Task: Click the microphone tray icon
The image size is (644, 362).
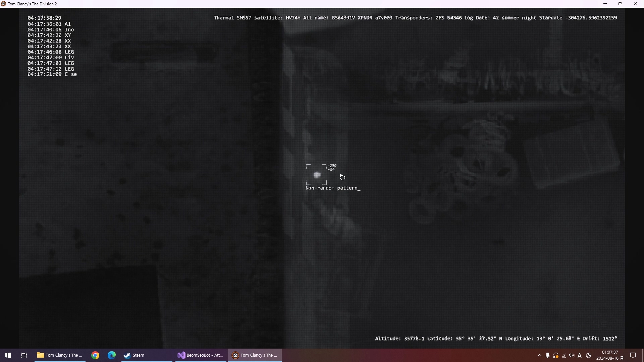Action: [547, 355]
